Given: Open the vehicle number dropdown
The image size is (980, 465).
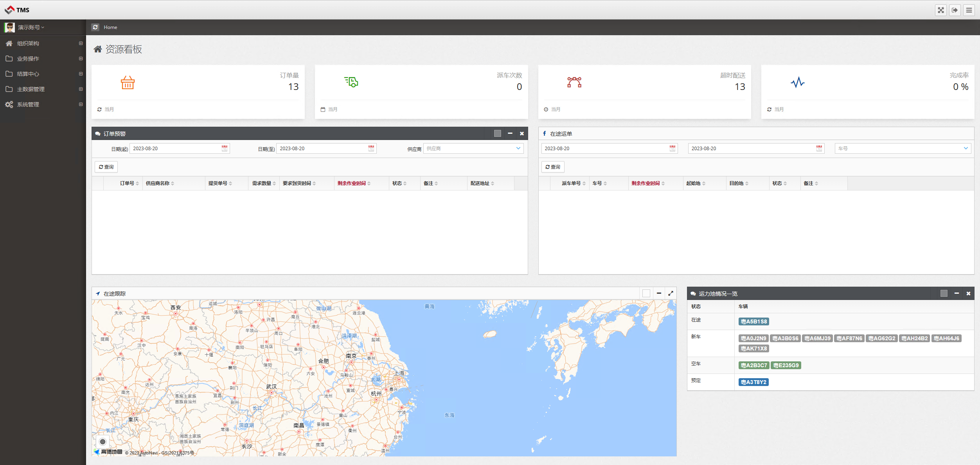Looking at the screenshot, I should tap(903, 148).
